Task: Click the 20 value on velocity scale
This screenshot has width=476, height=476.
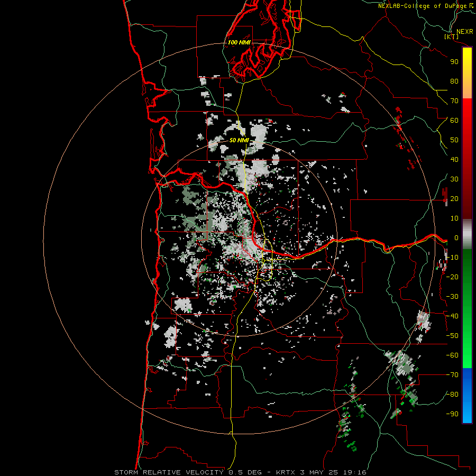Action: click(x=454, y=199)
